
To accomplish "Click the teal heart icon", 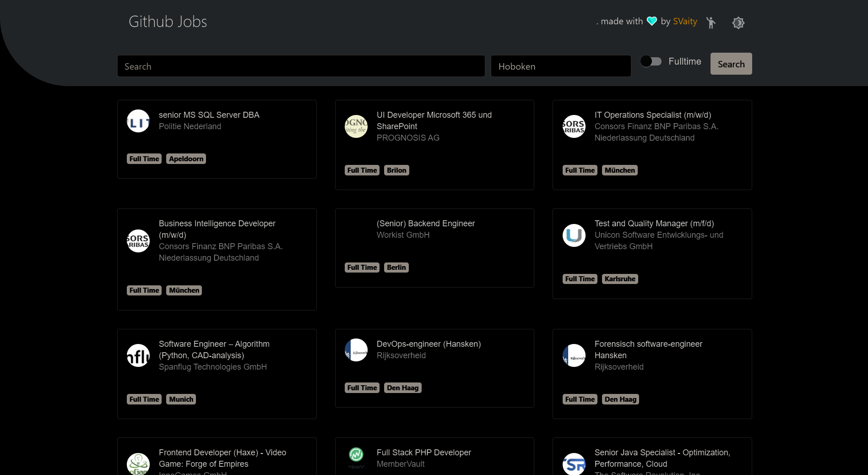I will click(x=651, y=21).
